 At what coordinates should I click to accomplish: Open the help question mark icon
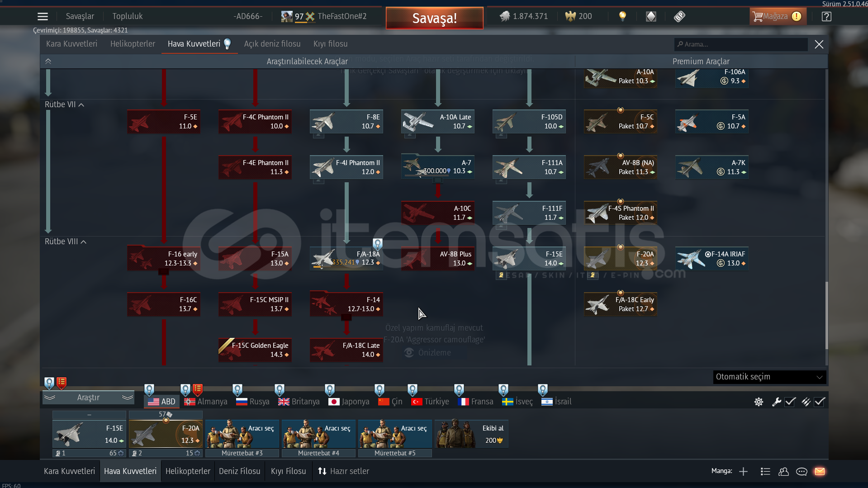pos(826,17)
